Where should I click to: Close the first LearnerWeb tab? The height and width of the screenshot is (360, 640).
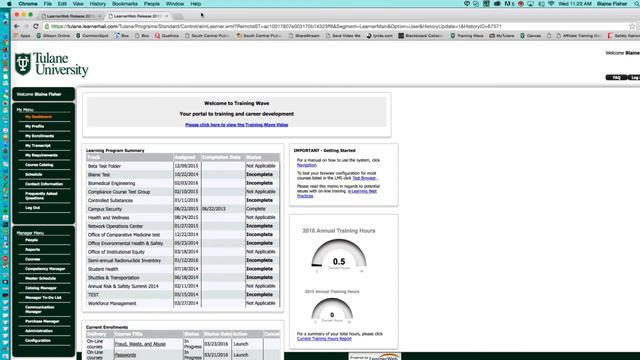(100, 16)
